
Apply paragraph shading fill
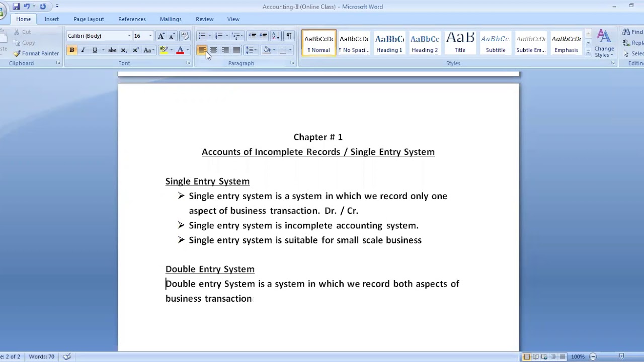point(267,50)
